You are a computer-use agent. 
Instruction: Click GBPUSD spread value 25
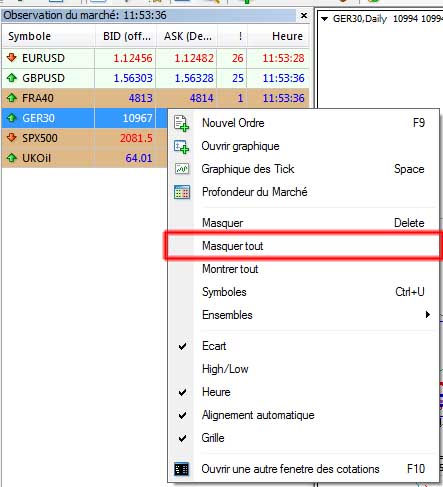click(x=238, y=78)
